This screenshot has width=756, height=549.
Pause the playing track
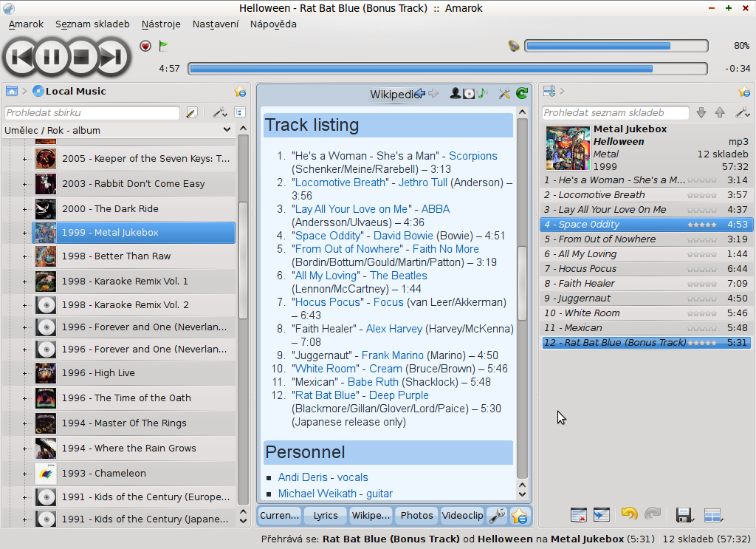tap(52, 57)
